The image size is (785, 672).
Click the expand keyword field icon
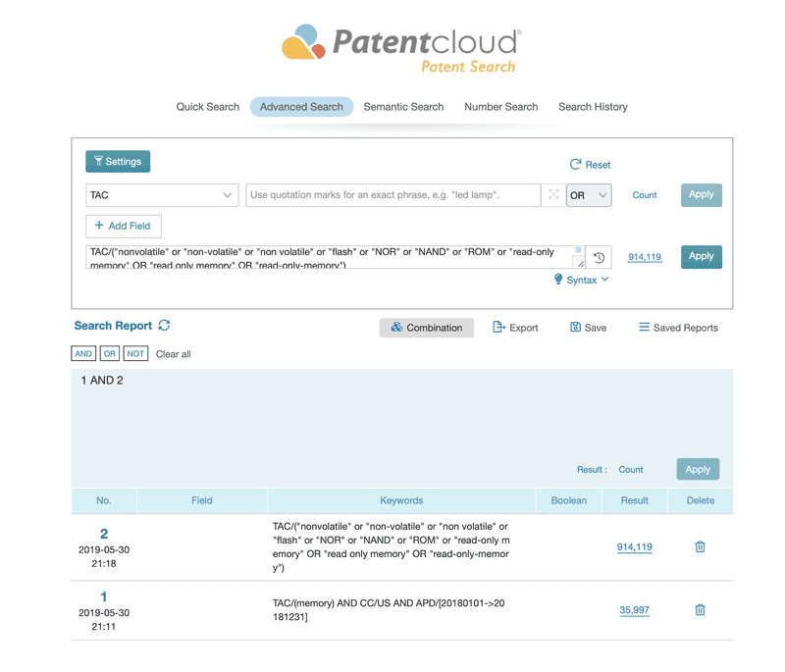(553, 195)
